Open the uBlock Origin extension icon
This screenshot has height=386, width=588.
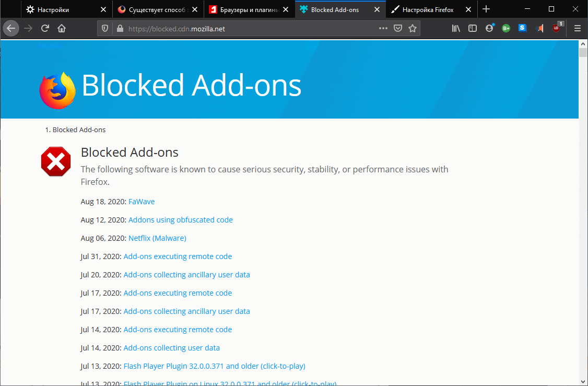pyautogui.click(x=556, y=29)
